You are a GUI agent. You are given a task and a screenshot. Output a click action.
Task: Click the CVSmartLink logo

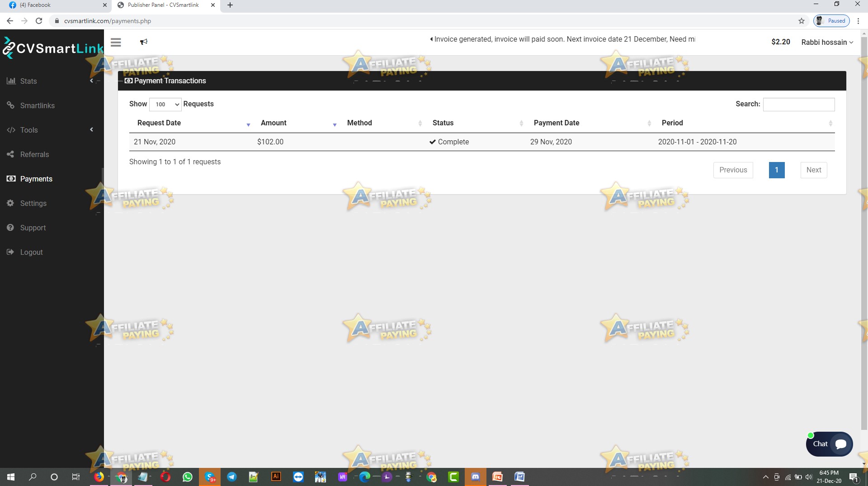pos(52,48)
